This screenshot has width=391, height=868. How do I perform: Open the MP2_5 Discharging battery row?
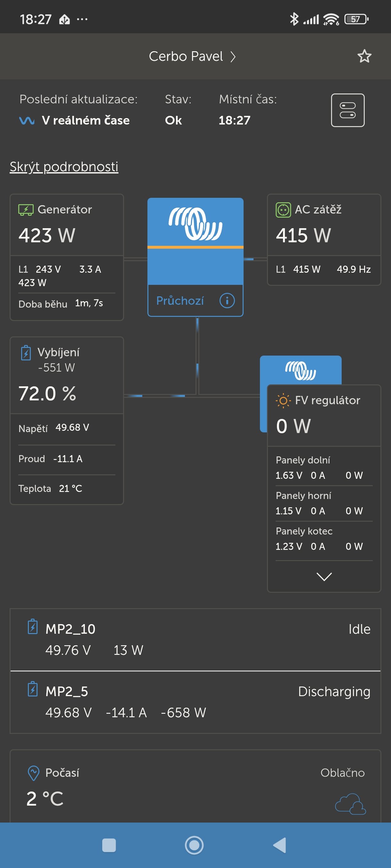[195, 702]
